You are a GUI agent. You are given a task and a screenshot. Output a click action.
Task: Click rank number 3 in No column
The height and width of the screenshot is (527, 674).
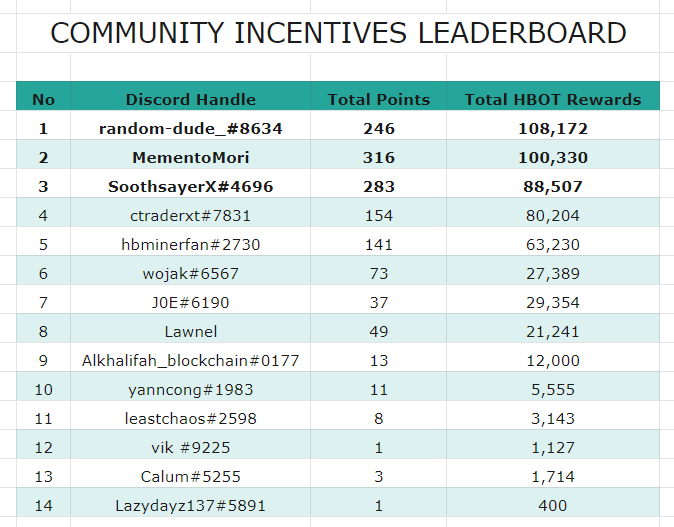click(43, 187)
